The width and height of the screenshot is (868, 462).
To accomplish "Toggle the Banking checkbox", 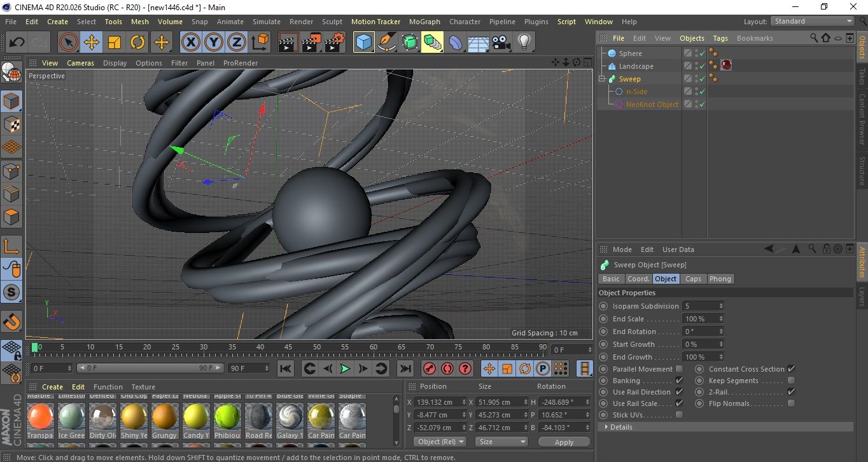I will coord(679,381).
